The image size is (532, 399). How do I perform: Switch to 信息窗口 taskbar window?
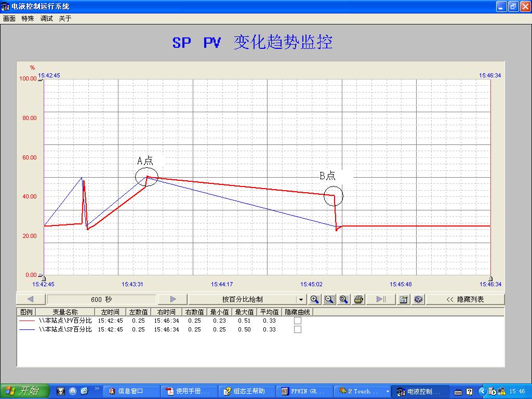click(130, 391)
